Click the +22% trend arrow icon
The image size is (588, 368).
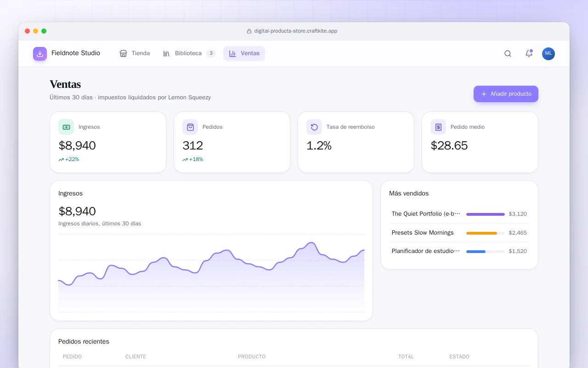(61, 160)
